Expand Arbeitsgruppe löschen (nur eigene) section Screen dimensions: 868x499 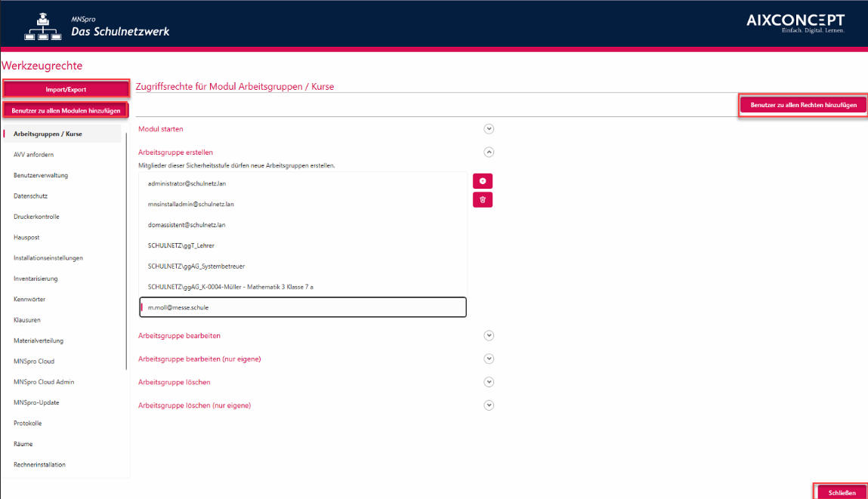pos(489,405)
